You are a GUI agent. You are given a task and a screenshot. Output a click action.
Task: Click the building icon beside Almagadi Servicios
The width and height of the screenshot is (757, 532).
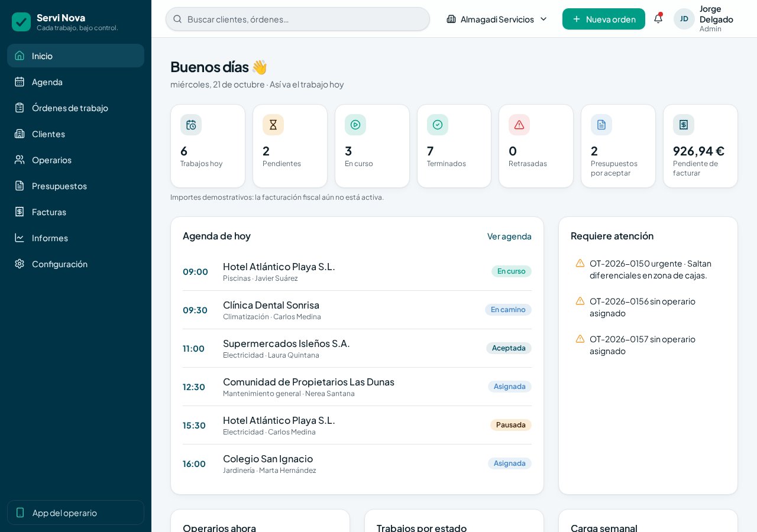[451, 19]
